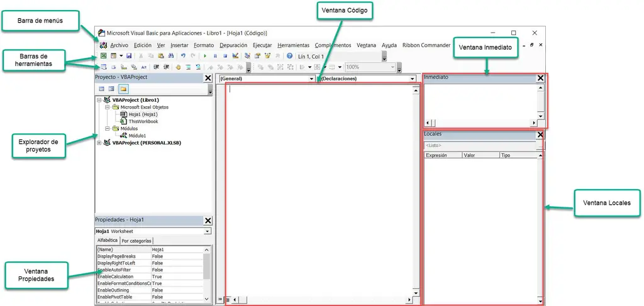644x306 pixels.
Task: Switch to the Por categorías tab
Action: [x=136, y=241]
